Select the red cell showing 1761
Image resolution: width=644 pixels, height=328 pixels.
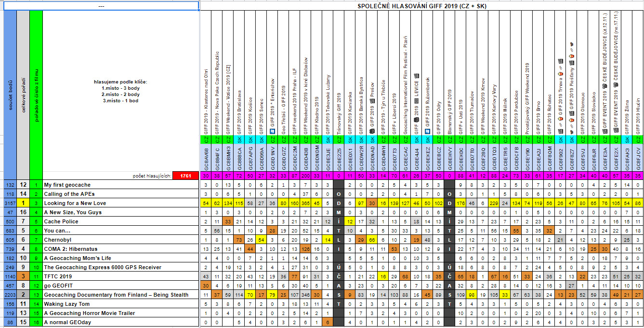(186, 176)
